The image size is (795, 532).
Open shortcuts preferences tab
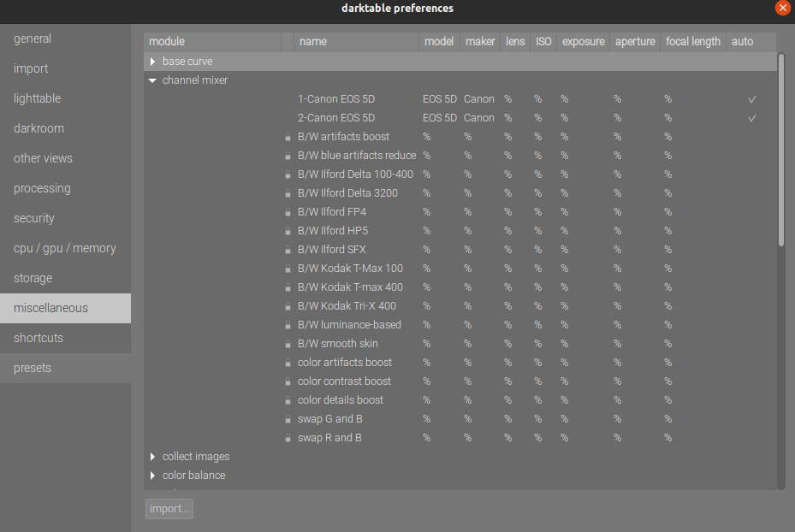pyautogui.click(x=65, y=338)
